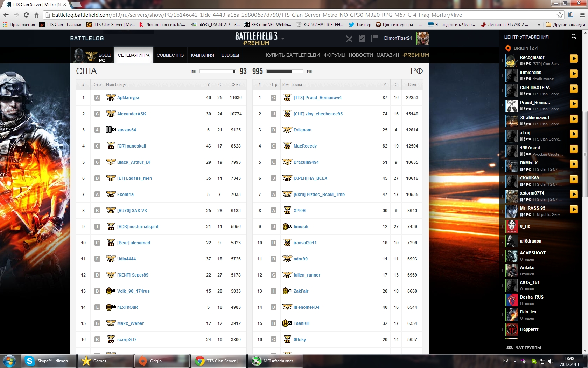Join IDmicrolab's game via the yellow play button
The width and height of the screenshot is (588, 368).
pos(574,74)
